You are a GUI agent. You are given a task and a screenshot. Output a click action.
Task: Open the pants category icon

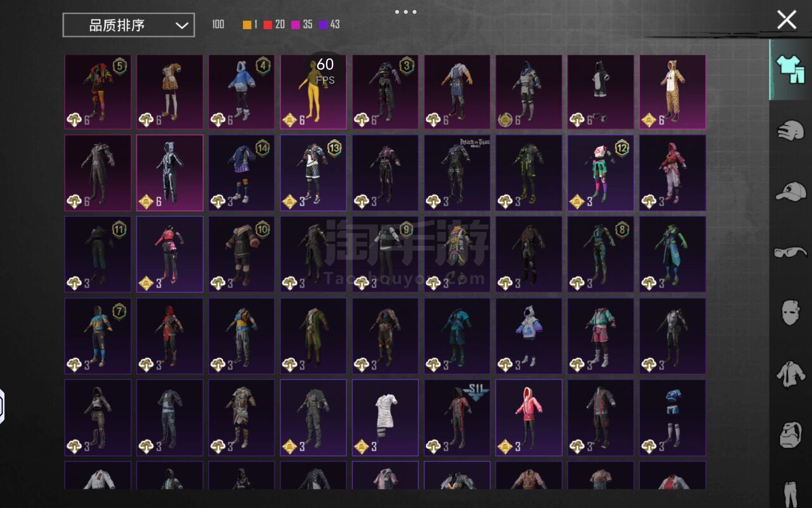[790, 493]
